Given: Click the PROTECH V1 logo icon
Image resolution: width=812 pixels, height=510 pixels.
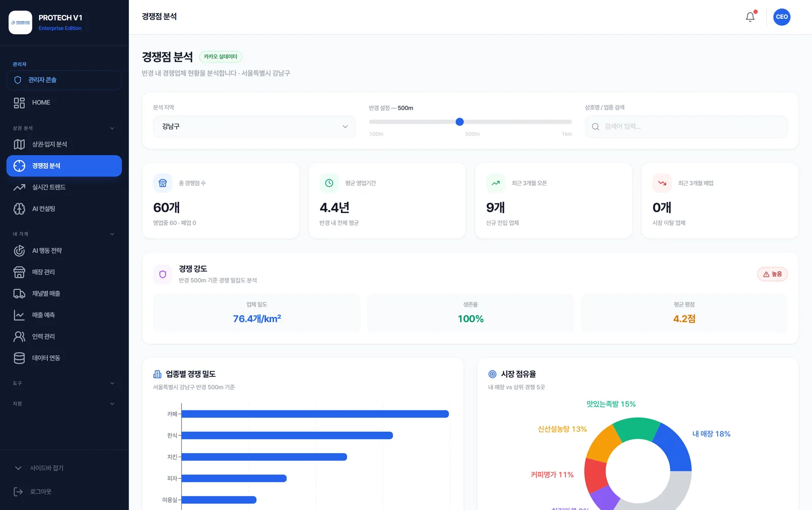Looking at the screenshot, I should point(20,22).
